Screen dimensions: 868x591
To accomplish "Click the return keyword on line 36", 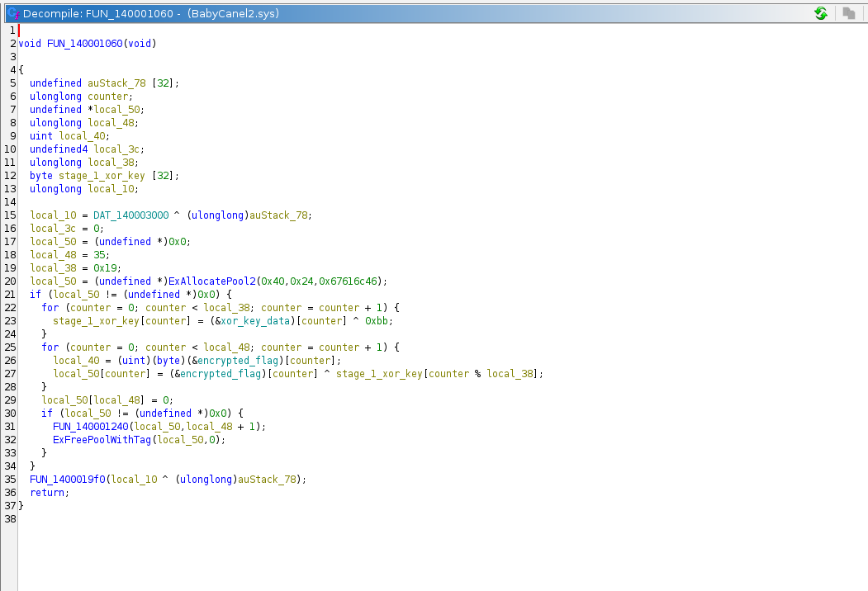I will 47,493.
